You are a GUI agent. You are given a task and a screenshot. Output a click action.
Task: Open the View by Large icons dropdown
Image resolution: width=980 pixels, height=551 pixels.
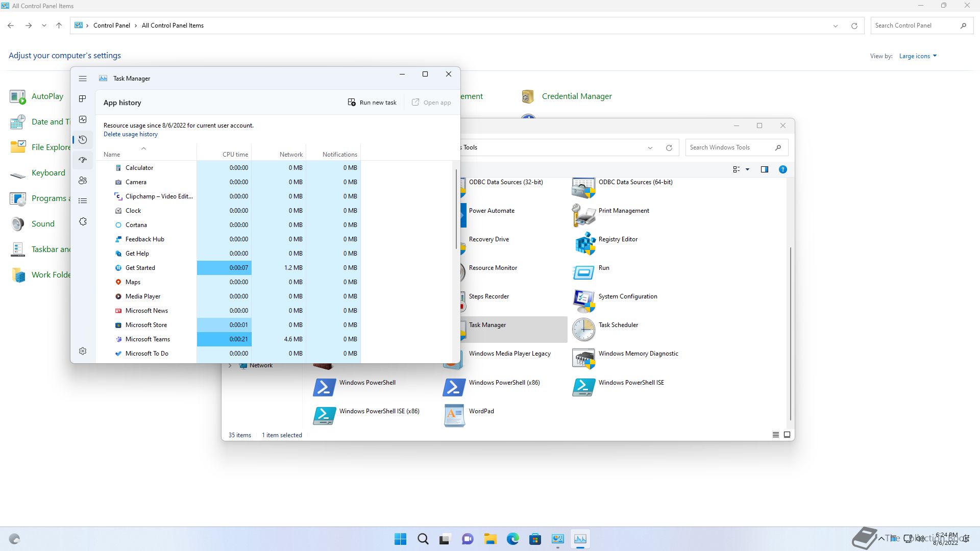coord(918,56)
